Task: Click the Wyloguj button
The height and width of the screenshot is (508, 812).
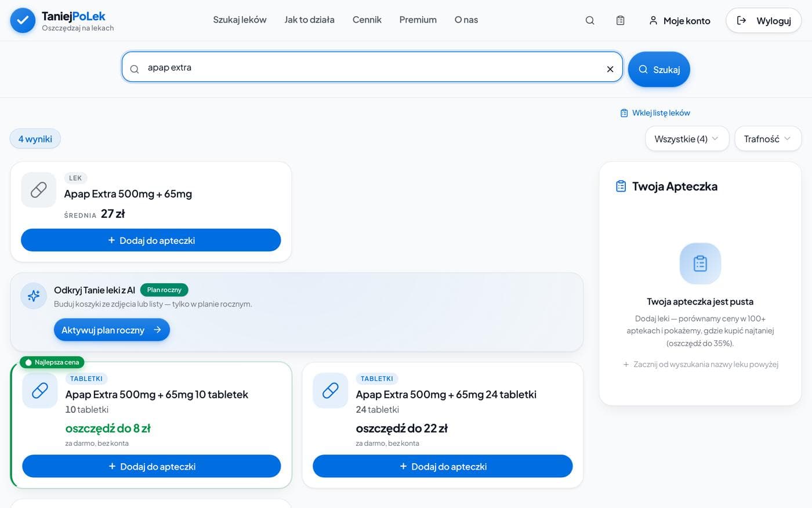Action: pos(764,21)
